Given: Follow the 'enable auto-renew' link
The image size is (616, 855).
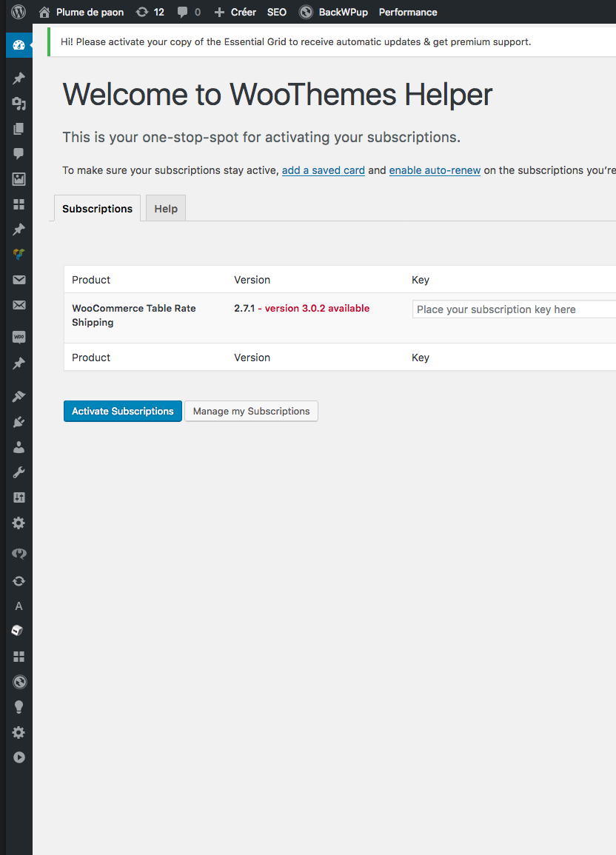Looking at the screenshot, I should click(435, 170).
